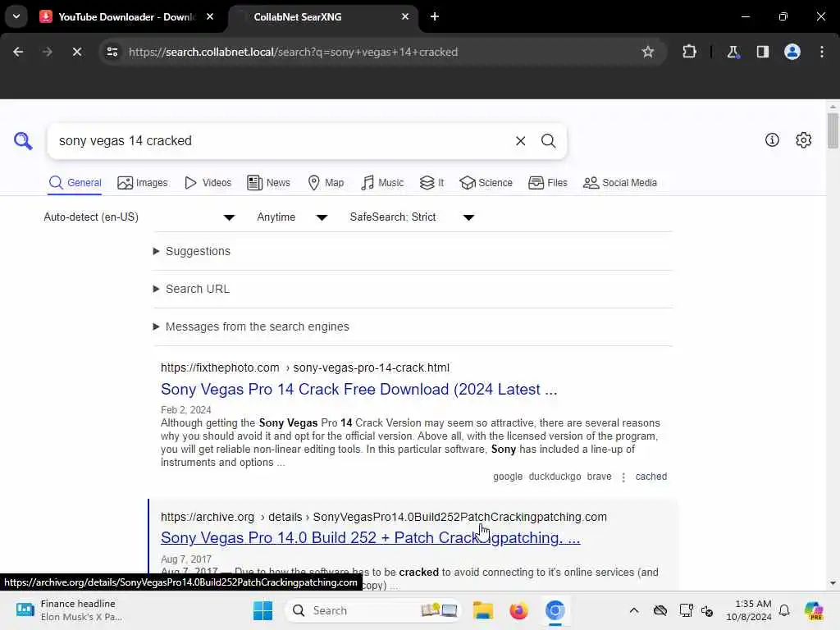The width and height of the screenshot is (840, 630).
Task: Open the Anytime time range dropdown
Action: tap(292, 217)
